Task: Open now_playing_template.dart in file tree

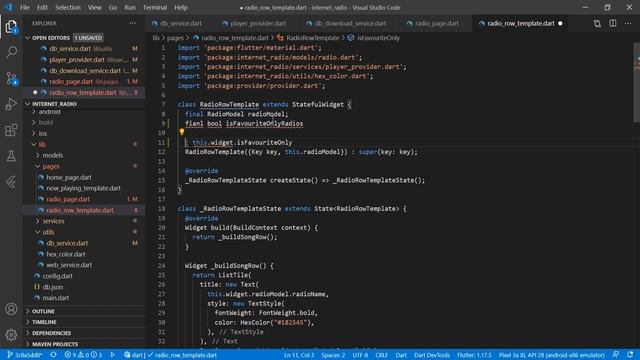Action: tap(83, 188)
